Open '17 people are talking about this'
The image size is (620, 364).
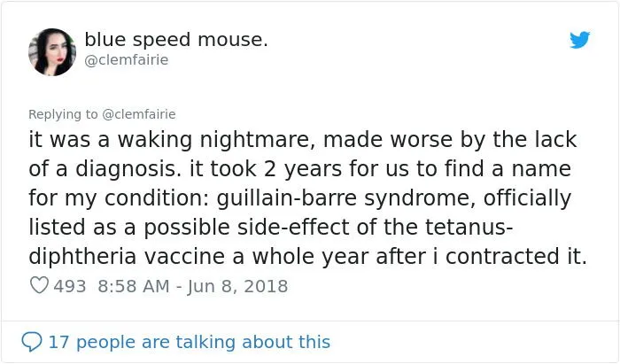coord(189,341)
